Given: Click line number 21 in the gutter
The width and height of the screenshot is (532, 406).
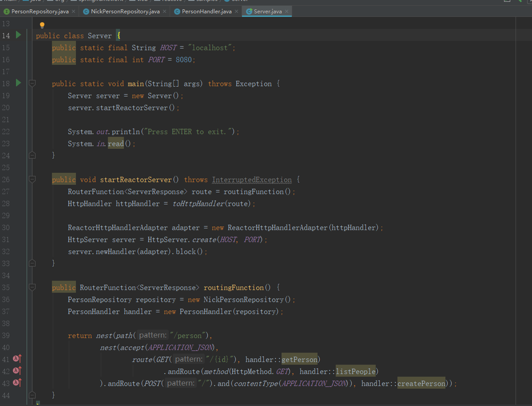Looking at the screenshot, I should (6, 120).
